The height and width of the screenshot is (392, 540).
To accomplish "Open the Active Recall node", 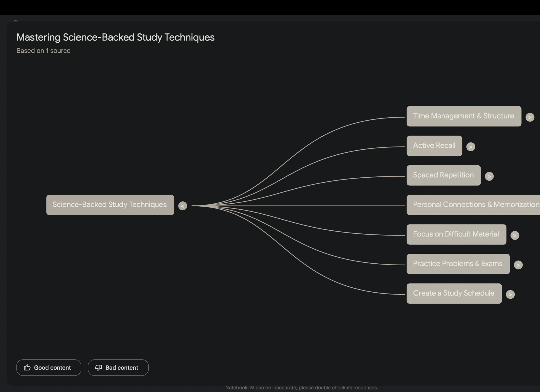I will [434, 146].
